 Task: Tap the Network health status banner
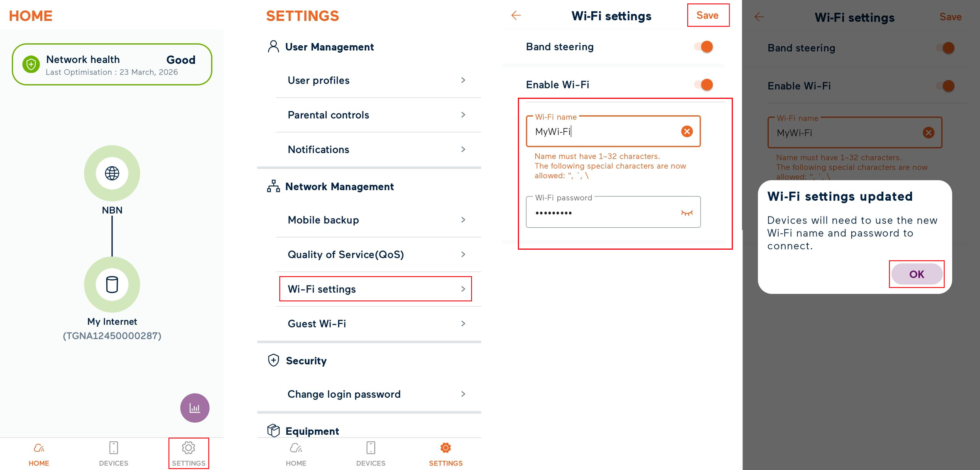click(x=112, y=64)
